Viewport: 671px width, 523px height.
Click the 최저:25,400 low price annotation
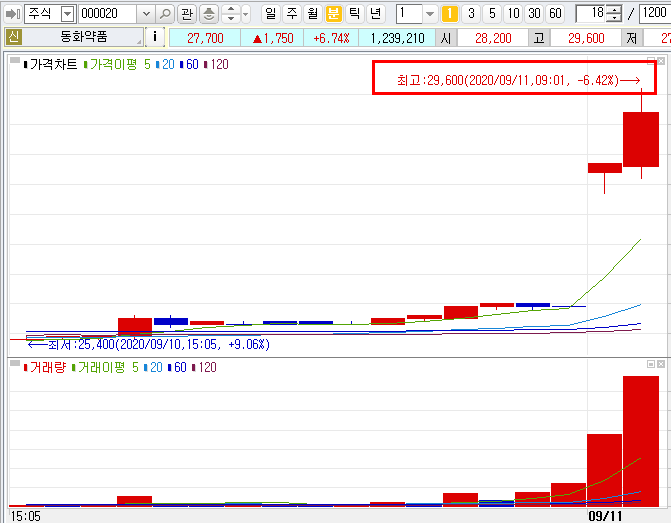[x=148, y=345]
